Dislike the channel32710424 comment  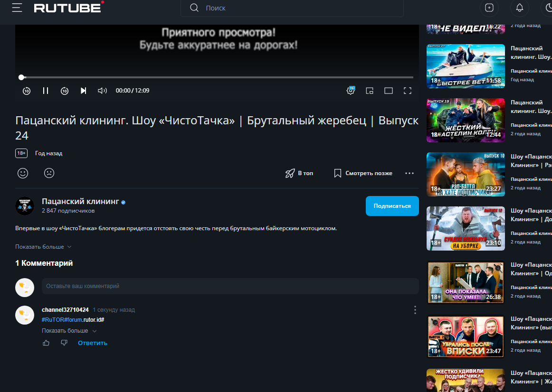tap(64, 343)
